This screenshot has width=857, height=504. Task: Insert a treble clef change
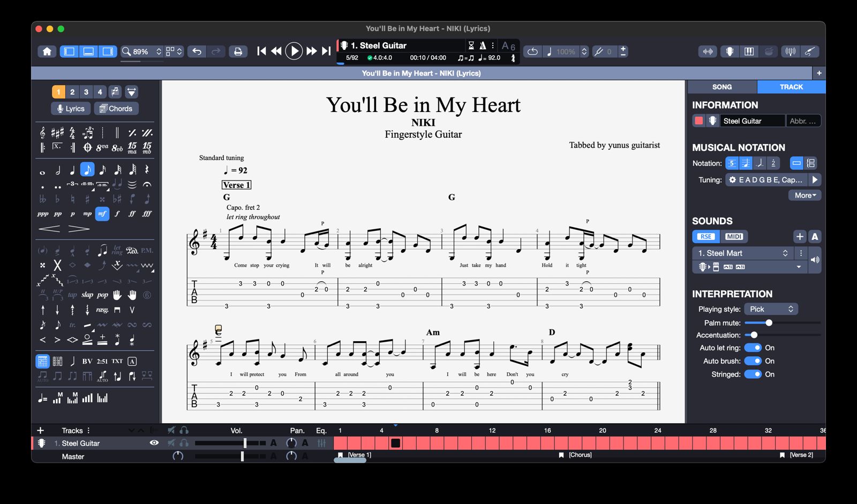[43, 132]
